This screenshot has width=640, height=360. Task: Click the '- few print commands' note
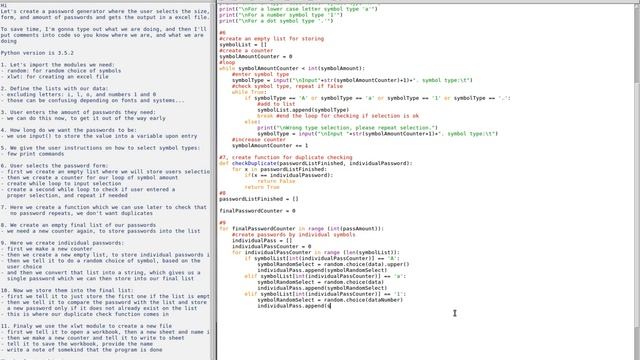pyautogui.click(x=32, y=154)
